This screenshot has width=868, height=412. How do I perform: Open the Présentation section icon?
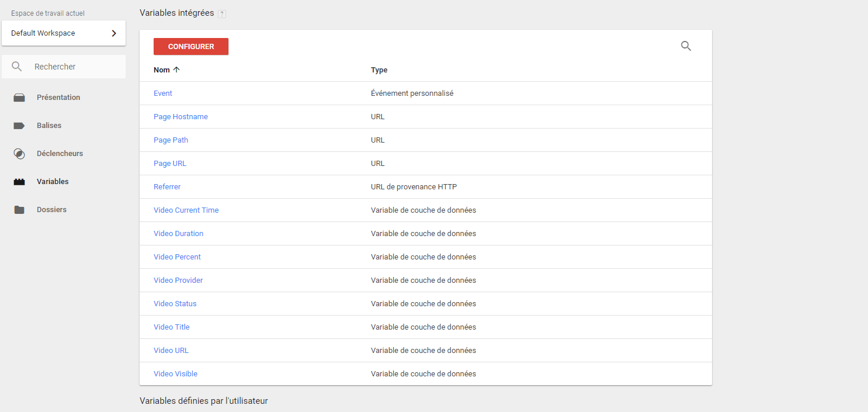19,97
